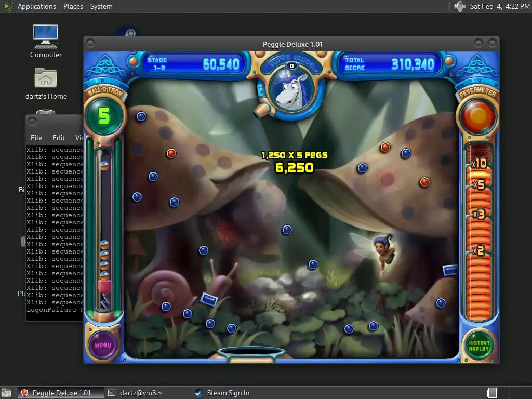Open dartz's Home folder icon
Image resolution: width=532 pixels, height=399 pixels.
pyautogui.click(x=46, y=84)
